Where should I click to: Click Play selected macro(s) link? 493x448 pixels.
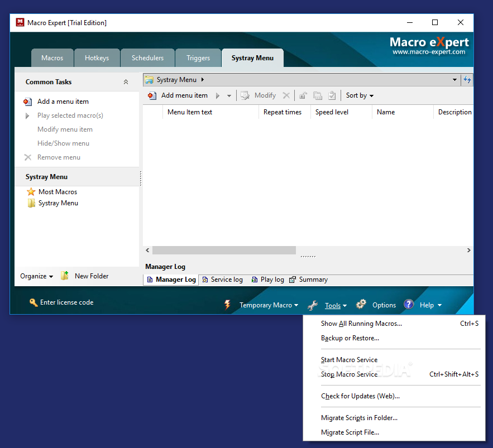pyautogui.click(x=70, y=115)
